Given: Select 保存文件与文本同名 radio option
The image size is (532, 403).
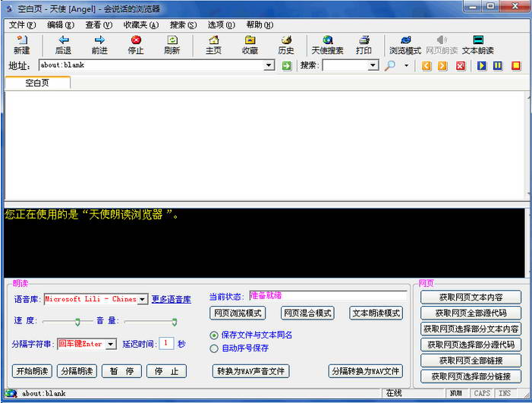Looking at the screenshot, I should click(x=214, y=335).
